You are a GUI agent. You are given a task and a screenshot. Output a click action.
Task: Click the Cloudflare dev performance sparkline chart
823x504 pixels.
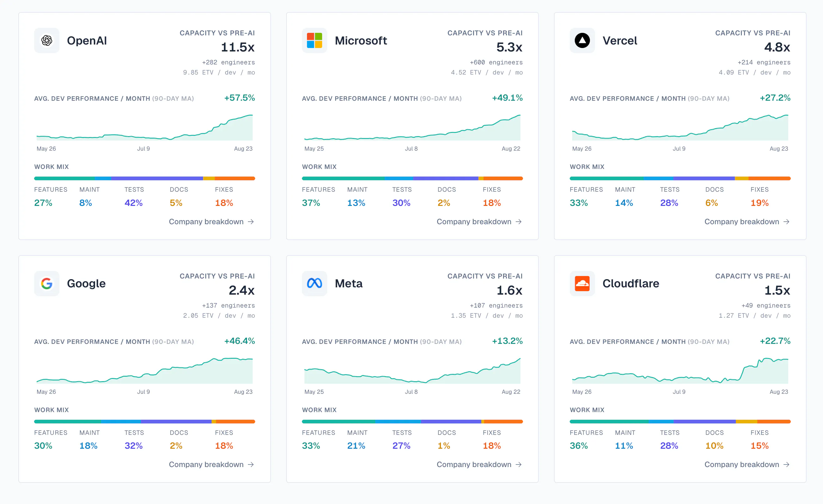pos(680,371)
